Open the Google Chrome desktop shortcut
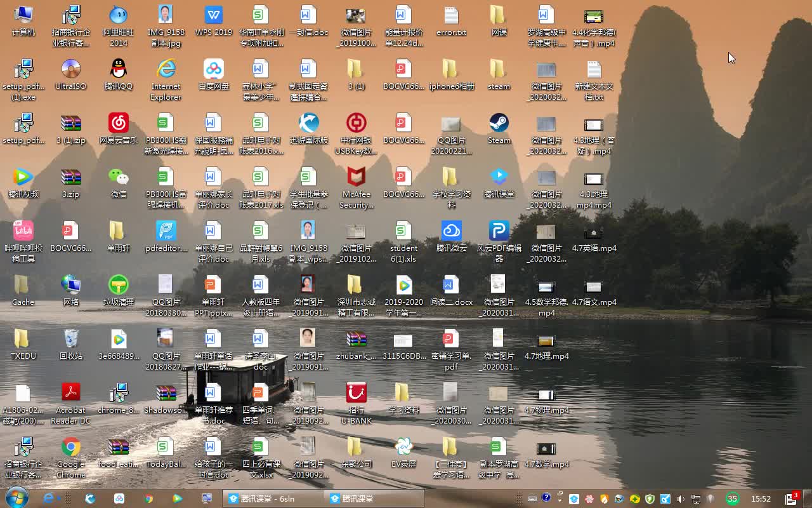This screenshot has width=812, height=508. (x=71, y=458)
